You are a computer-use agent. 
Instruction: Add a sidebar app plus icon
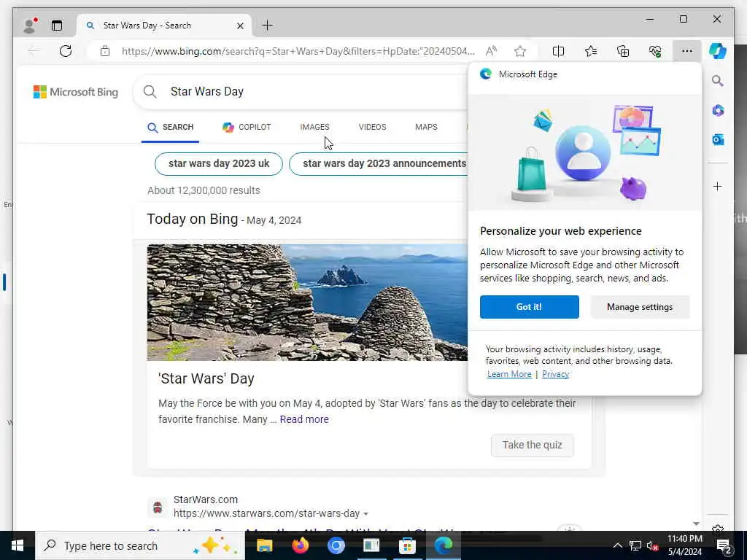[718, 186]
